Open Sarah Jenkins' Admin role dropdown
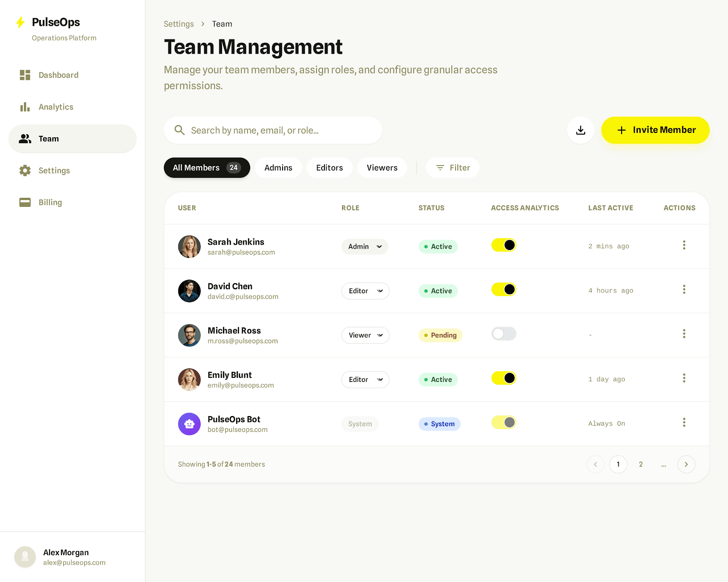 (364, 246)
